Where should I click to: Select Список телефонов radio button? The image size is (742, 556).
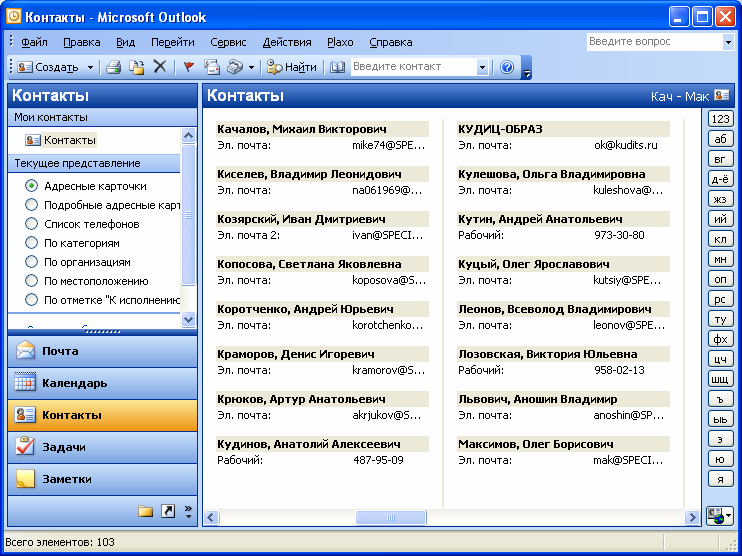(x=31, y=224)
